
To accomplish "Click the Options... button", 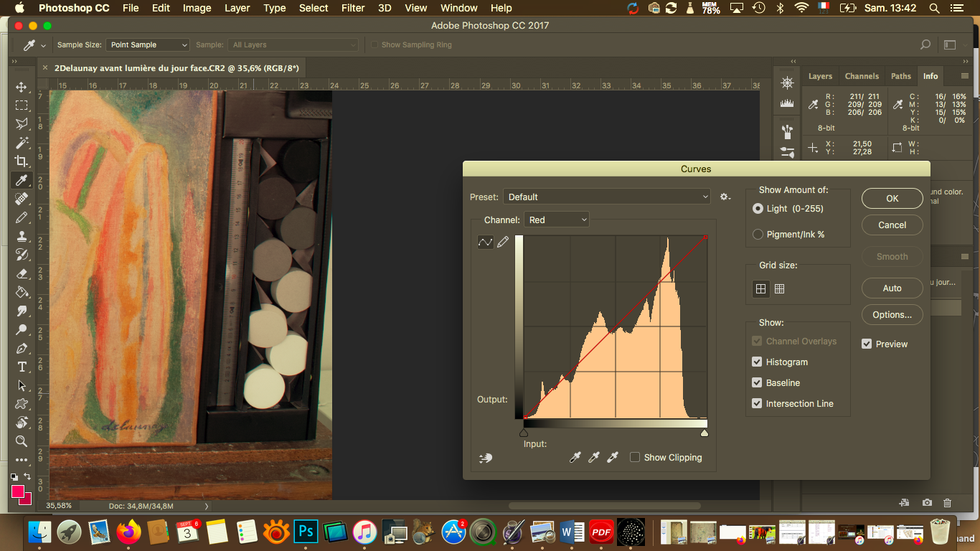I will click(x=892, y=314).
